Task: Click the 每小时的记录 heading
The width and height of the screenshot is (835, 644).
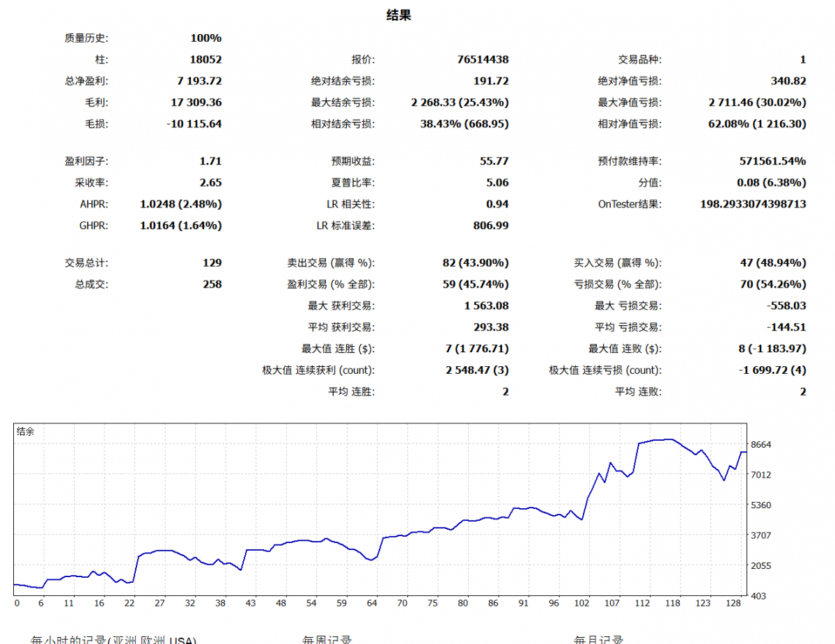Action: (114, 639)
